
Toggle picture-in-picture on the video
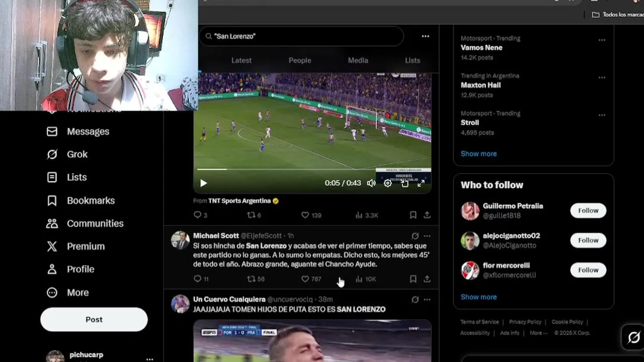click(x=405, y=184)
